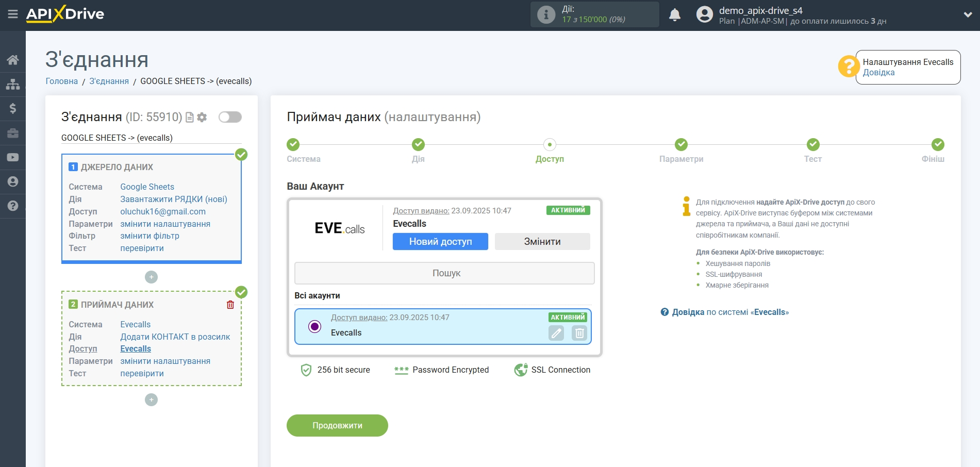Screen dimensions: 980x467
Task: Delete the data receiver block with the red trash icon
Action: 230,305
